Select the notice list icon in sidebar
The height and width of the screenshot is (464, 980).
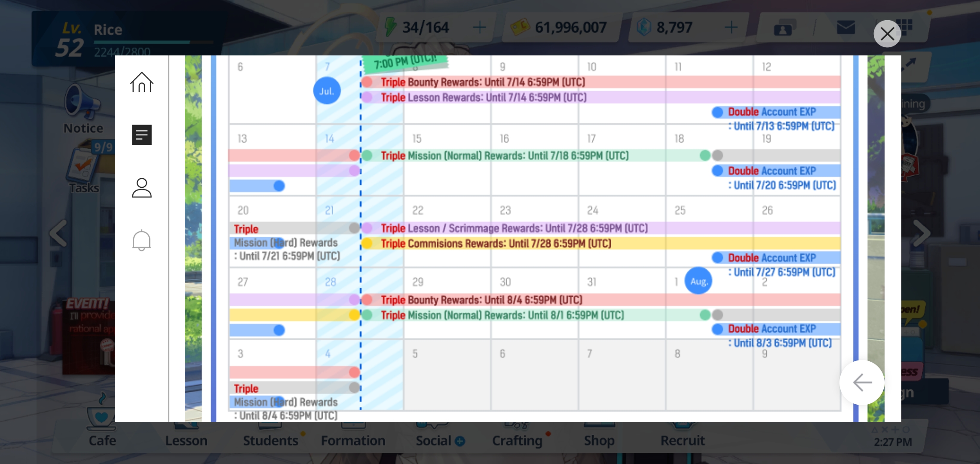(x=142, y=135)
